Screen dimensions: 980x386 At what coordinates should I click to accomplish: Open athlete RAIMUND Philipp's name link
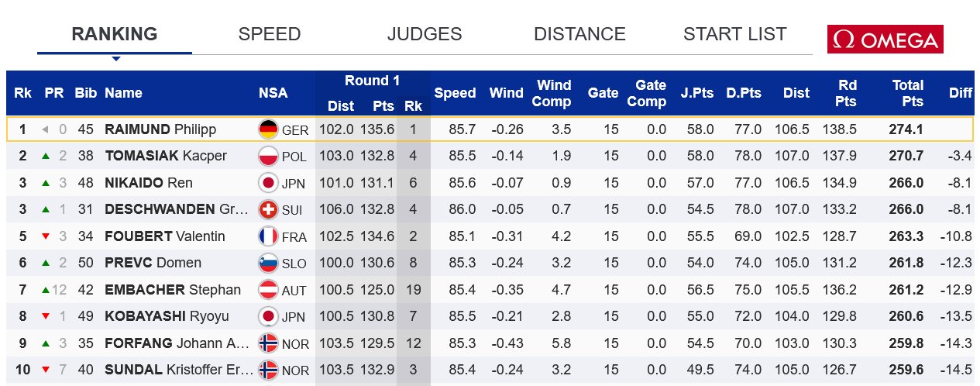coord(160,129)
